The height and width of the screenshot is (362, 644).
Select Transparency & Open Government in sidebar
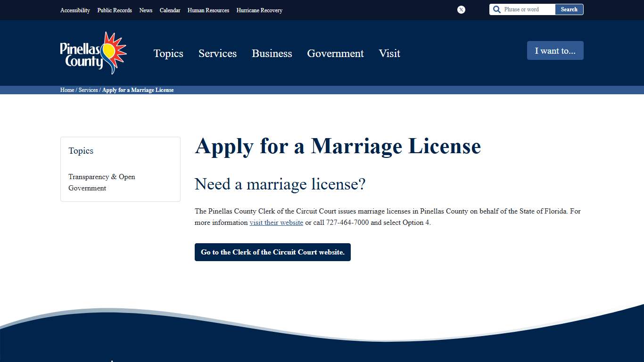(102, 182)
